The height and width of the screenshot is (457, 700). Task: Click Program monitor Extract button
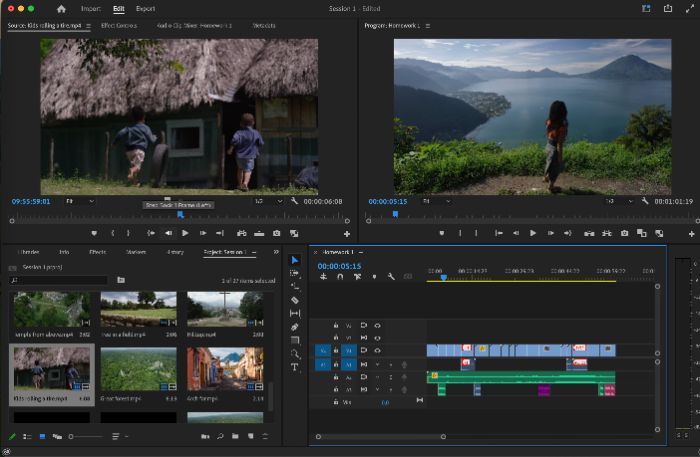click(606, 233)
